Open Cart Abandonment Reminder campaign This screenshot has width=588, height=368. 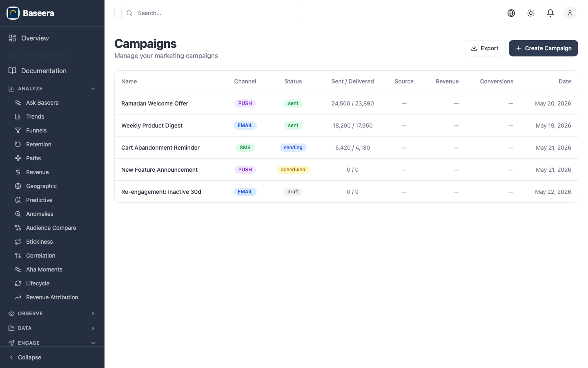click(160, 148)
